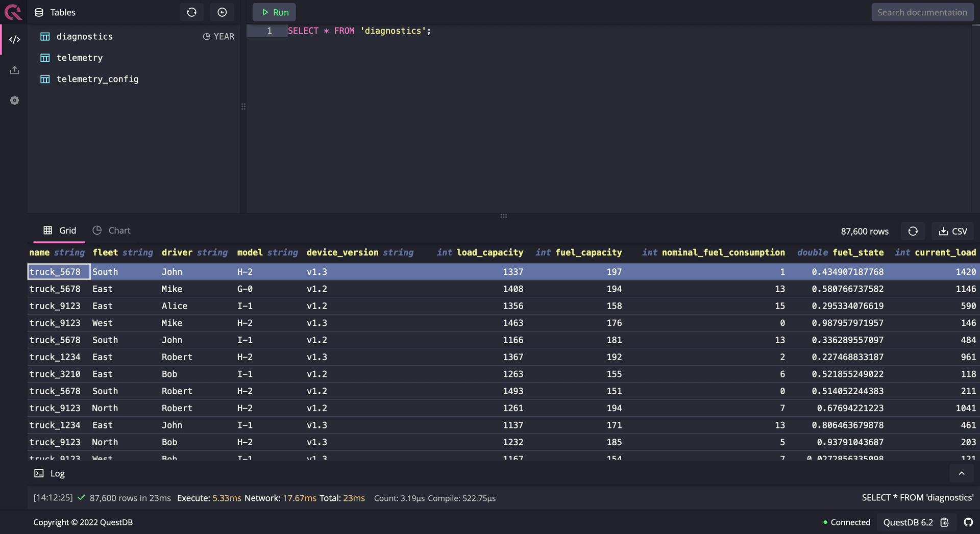Viewport: 980px width, 534px height.
Task: Open the code console sidebar icon
Action: [14, 39]
